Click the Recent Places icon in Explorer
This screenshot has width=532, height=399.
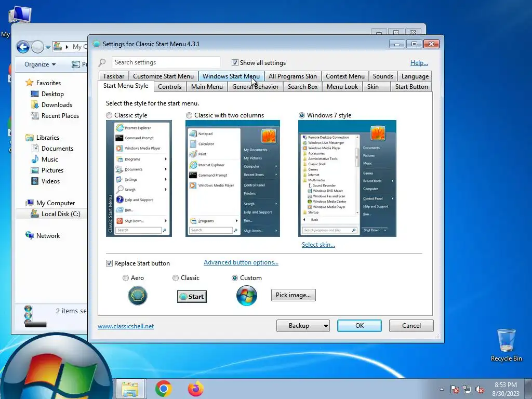click(x=35, y=115)
